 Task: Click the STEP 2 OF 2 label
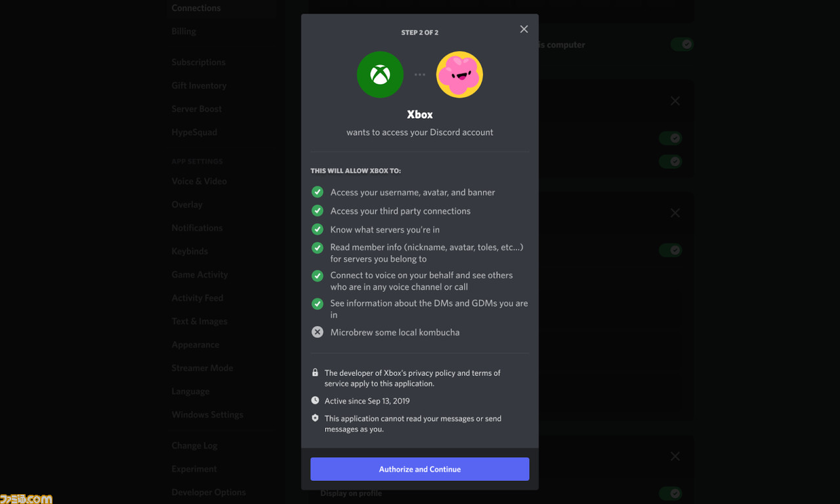[x=420, y=32]
